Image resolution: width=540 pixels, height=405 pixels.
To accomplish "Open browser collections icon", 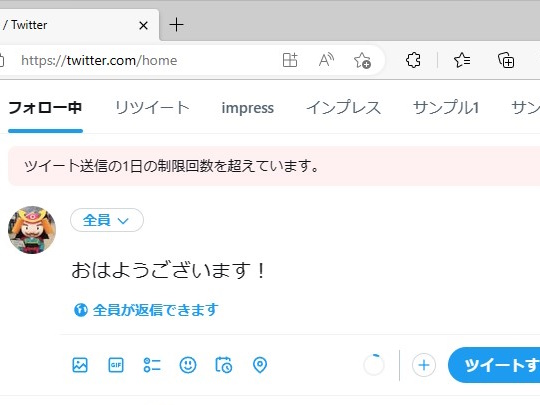I will [506, 60].
